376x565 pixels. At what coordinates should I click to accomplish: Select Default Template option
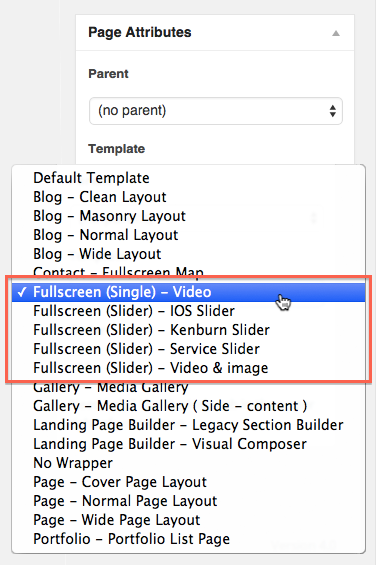point(189,178)
